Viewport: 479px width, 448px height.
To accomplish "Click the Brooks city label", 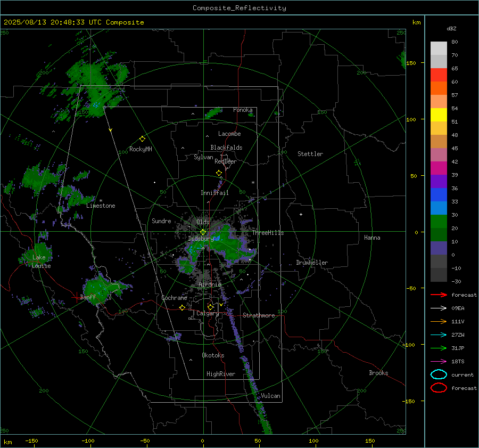I will click(x=378, y=373).
